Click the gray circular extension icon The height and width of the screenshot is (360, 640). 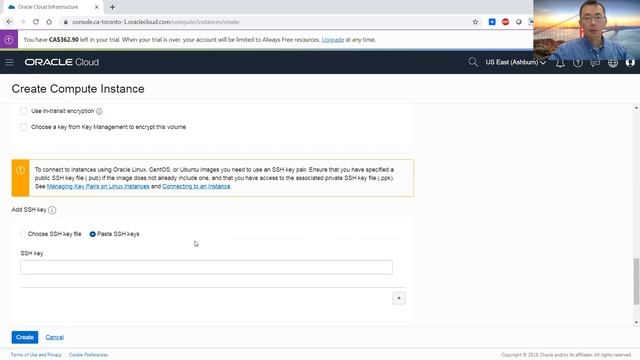tap(518, 22)
